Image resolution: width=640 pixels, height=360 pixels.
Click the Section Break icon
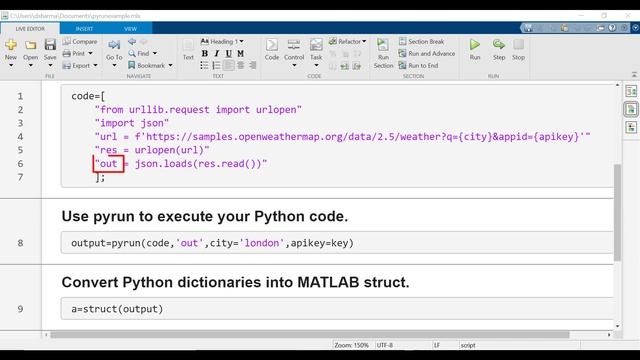pyautogui.click(x=402, y=42)
